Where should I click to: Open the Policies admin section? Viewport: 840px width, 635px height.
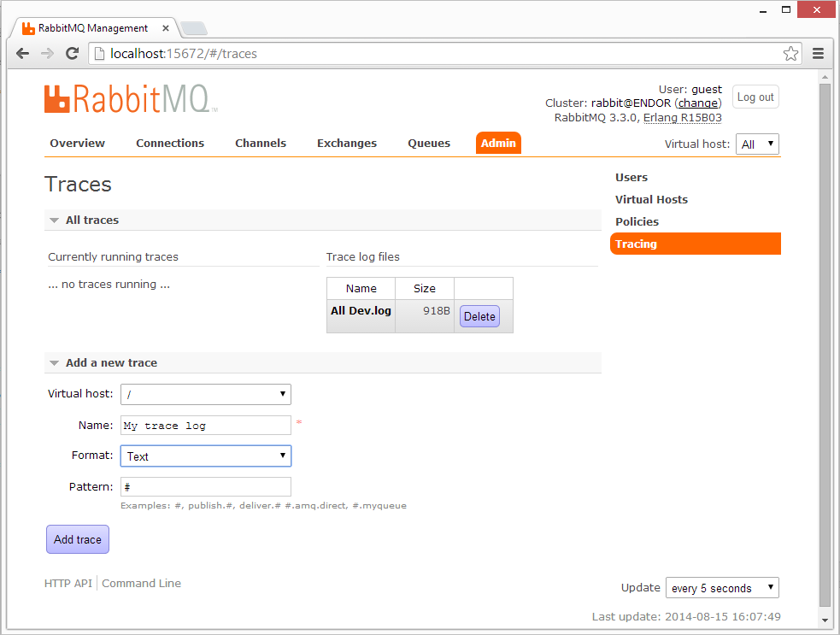click(637, 222)
